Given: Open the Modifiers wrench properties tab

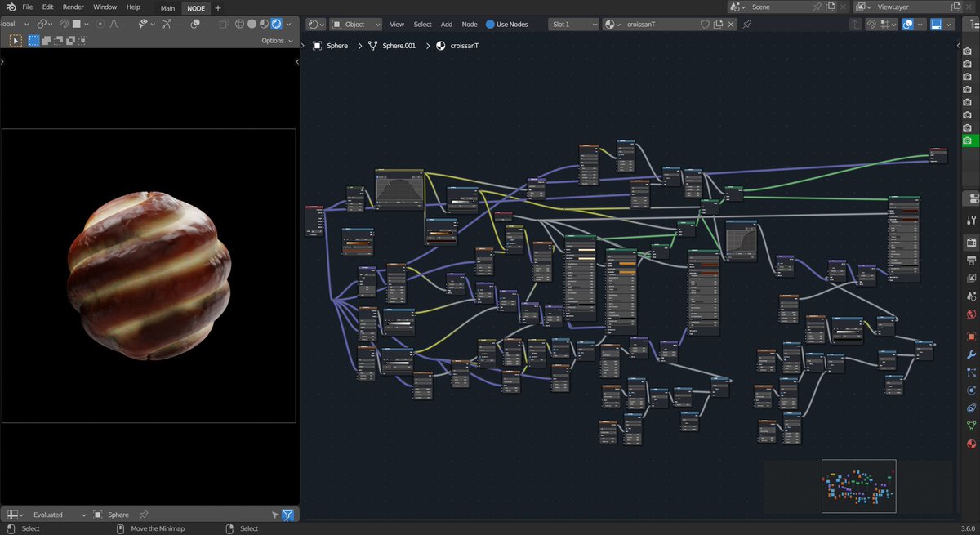Looking at the screenshot, I should tap(971, 354).
